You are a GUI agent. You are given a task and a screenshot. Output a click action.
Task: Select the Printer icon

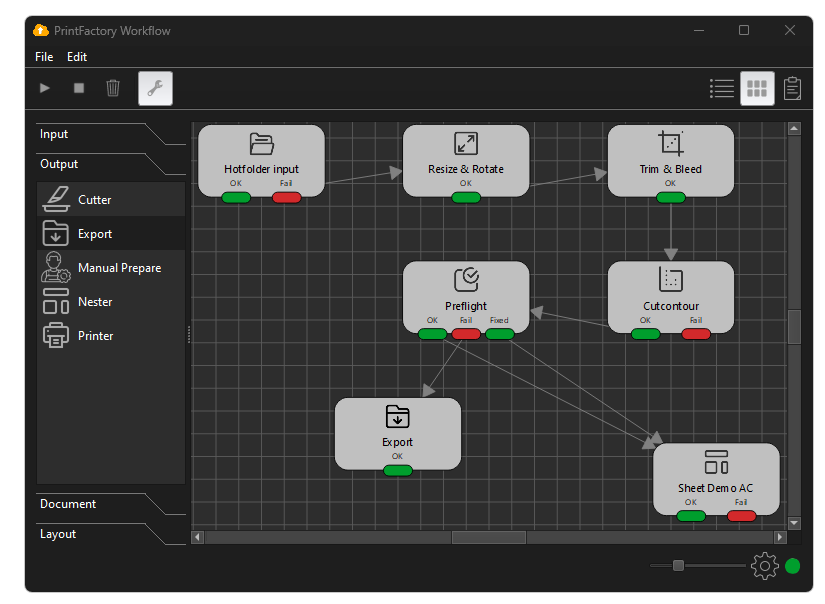(x=56, y=335)
